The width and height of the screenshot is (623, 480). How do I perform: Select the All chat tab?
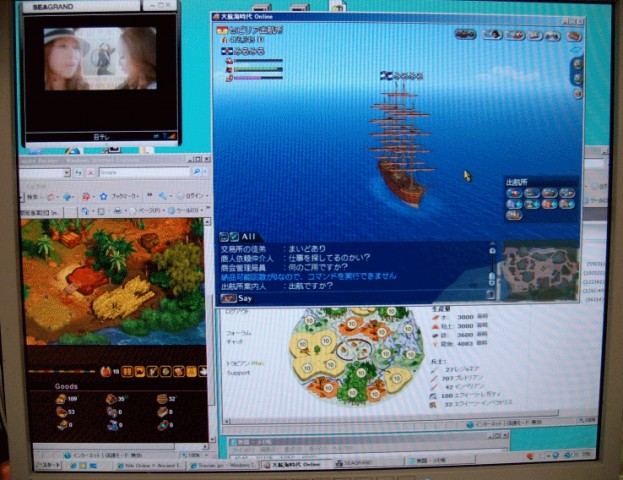click(x=248, y=237)
